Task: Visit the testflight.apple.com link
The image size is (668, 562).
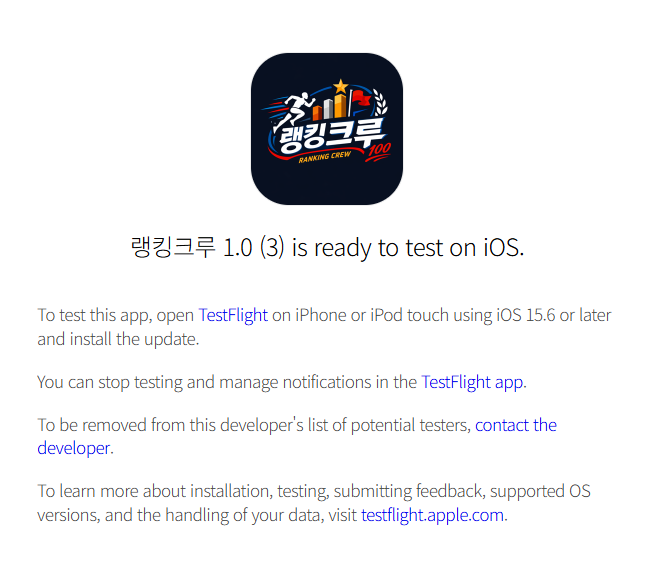Action: tap(432, 515)
